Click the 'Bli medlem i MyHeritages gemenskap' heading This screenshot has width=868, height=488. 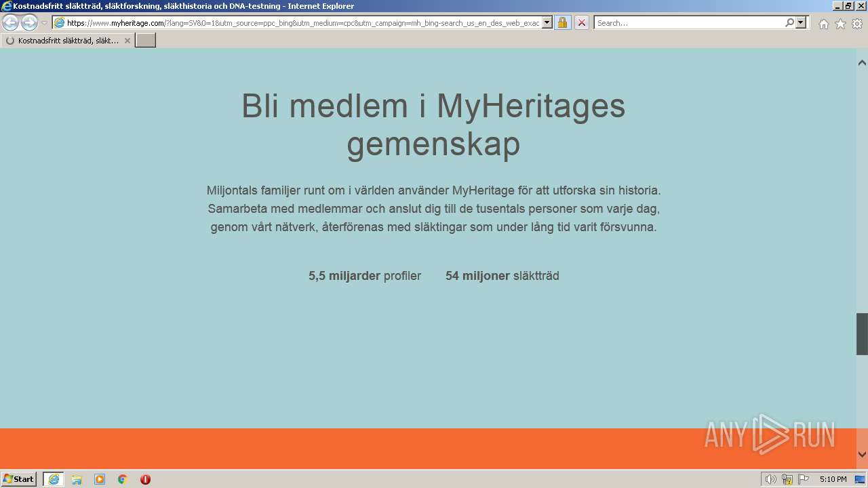click(433, 125)
